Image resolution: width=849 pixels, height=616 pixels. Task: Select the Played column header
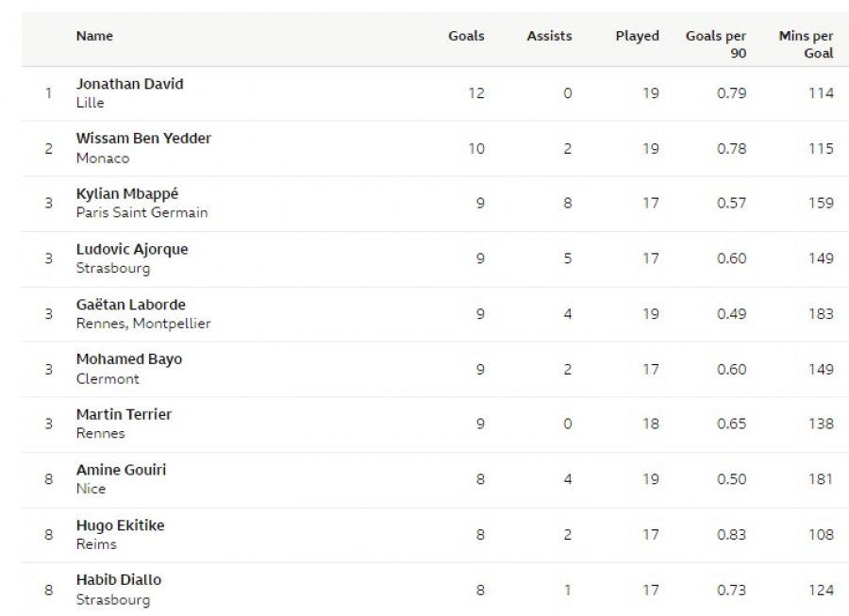[637, 36]
